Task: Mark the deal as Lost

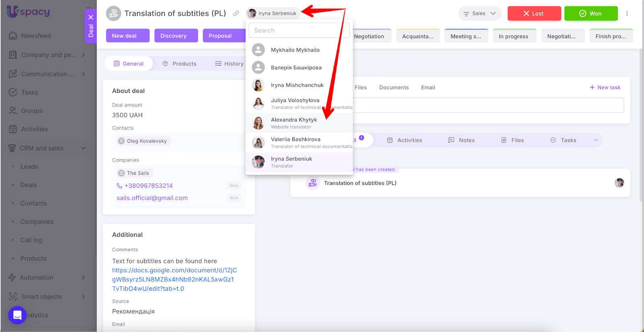Action: [x=534, y=14]
